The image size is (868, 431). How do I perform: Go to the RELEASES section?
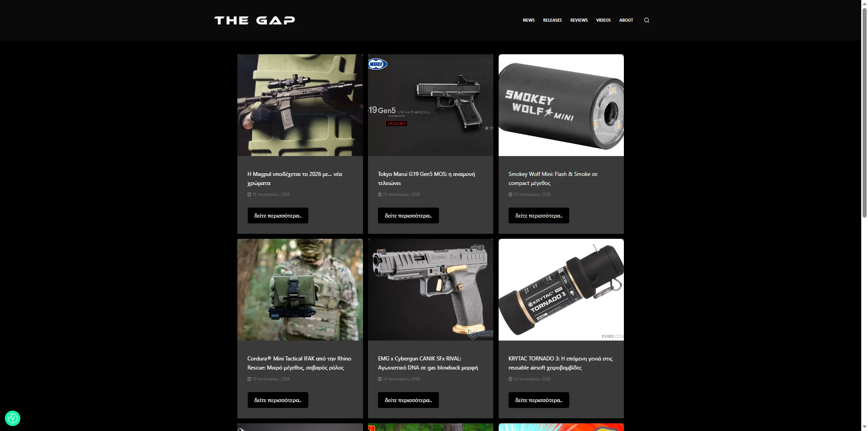(x=552, y=20)
